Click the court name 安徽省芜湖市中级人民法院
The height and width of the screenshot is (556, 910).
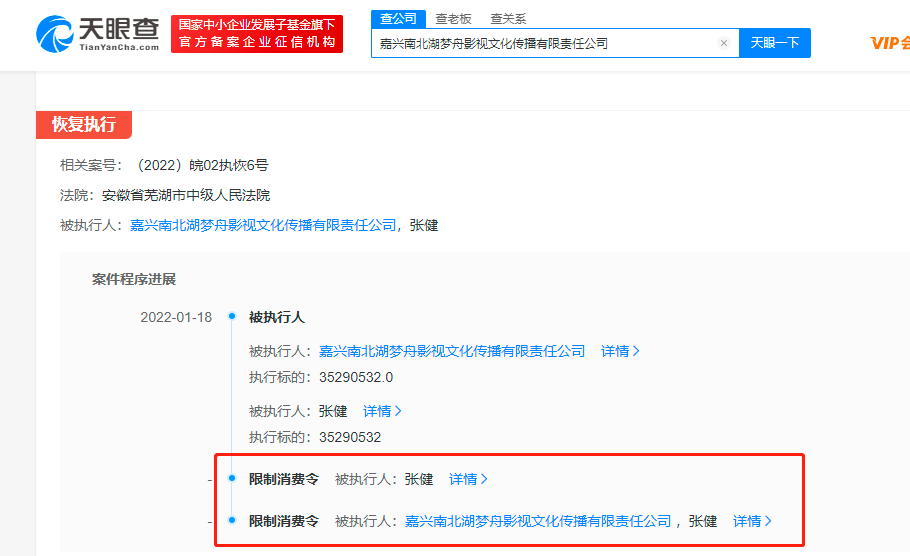[x=186, y=196]
